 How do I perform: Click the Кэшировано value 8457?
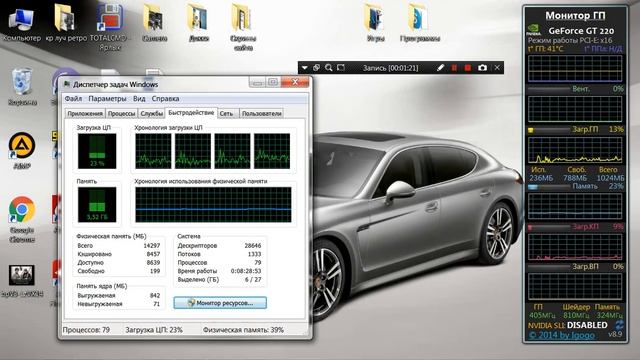pos(153,254)
